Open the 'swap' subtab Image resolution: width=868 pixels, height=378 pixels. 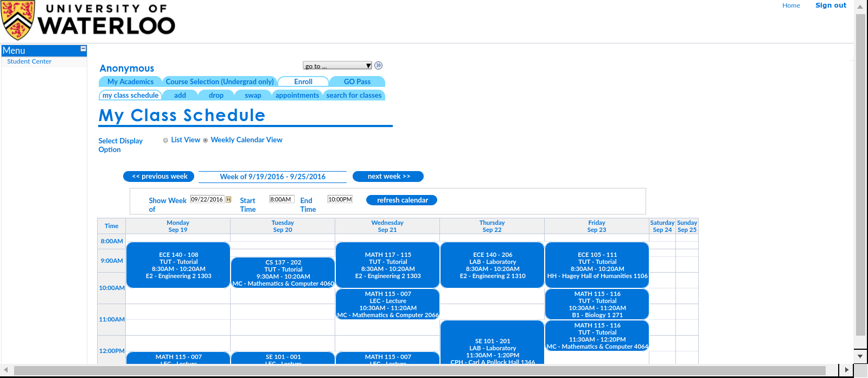[253, 95]
